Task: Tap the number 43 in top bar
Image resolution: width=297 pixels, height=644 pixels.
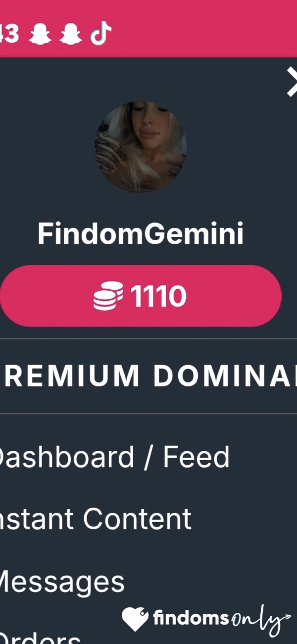Action: (9, 34)
